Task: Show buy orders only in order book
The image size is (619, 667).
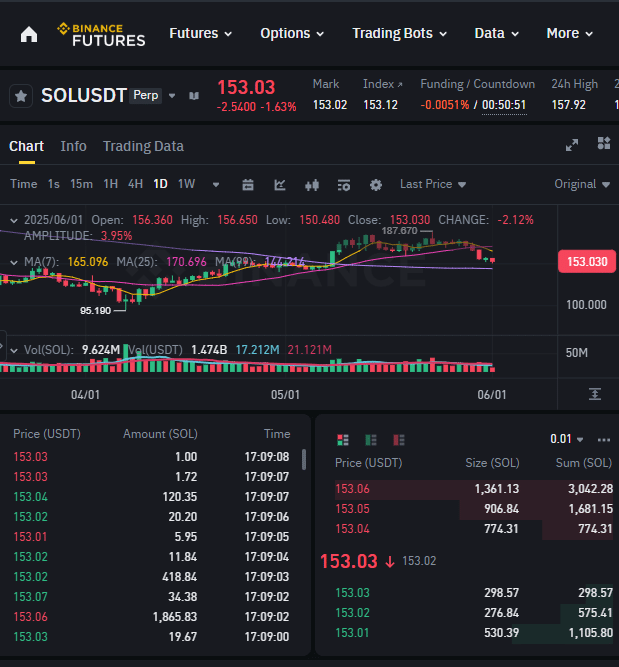Action: click(371, 439)
